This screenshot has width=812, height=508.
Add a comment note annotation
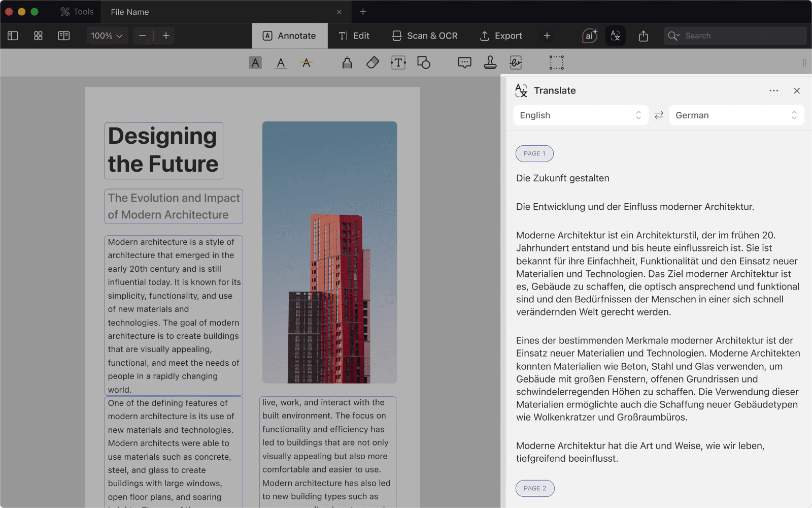[464, 63]
